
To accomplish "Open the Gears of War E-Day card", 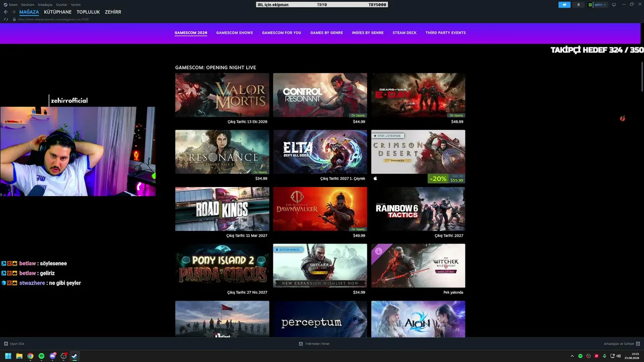I will click(418, 95).
